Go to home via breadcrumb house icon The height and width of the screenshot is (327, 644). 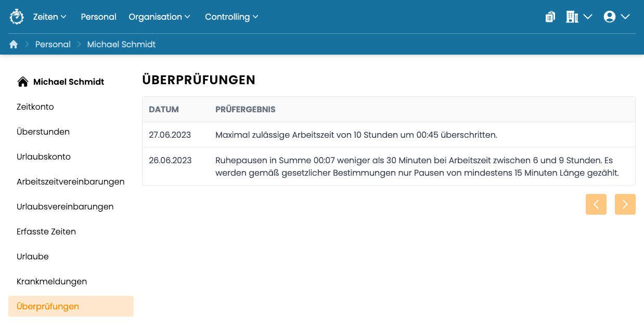14,44
